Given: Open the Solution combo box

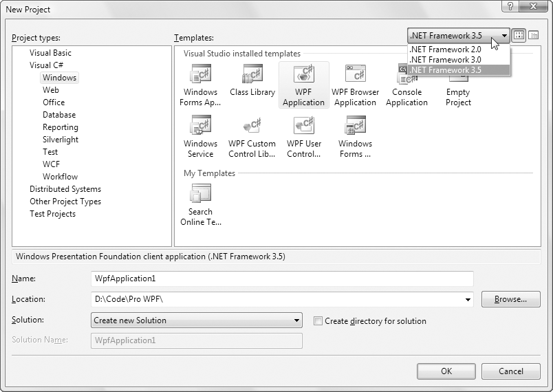Looking at the screenshot, I should click(x=197, y=320).
